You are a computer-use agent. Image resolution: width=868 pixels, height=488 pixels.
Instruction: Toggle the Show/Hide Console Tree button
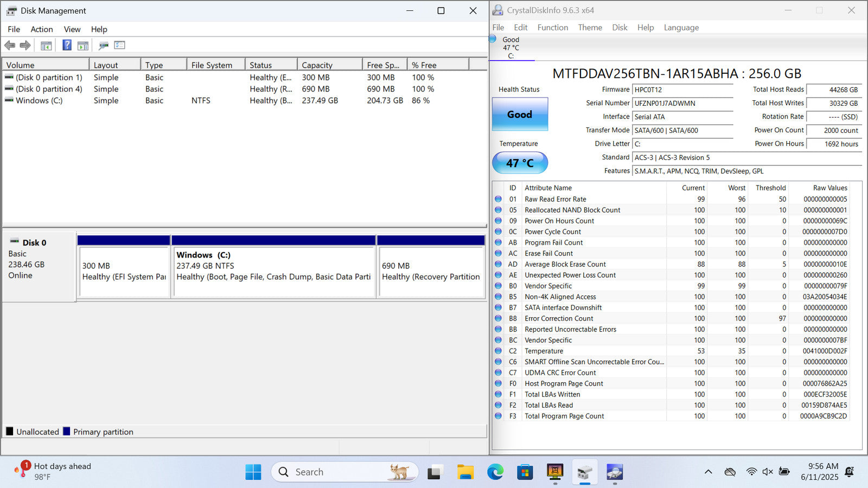[x=46, y=46]
